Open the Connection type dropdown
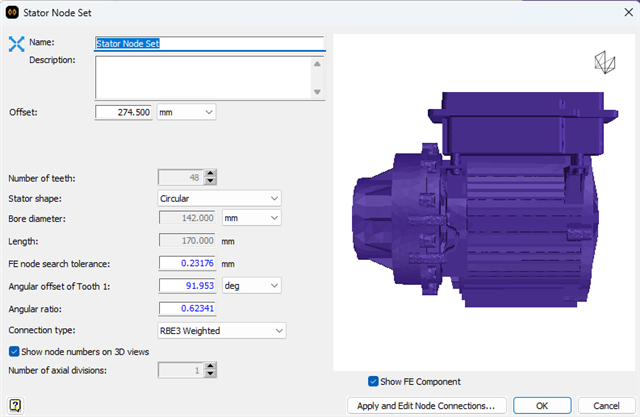640x417 pixels. 222,330
